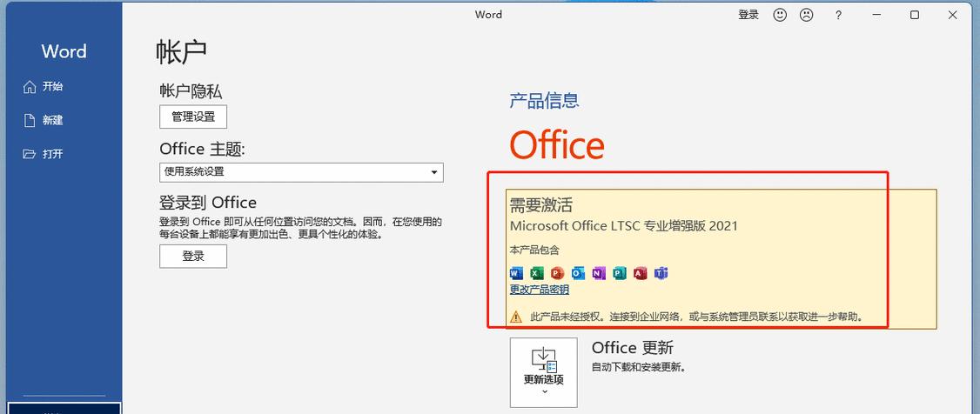980x414 pixels.
Task: Click 登录 in the title bar
Action: pos(748,15)
